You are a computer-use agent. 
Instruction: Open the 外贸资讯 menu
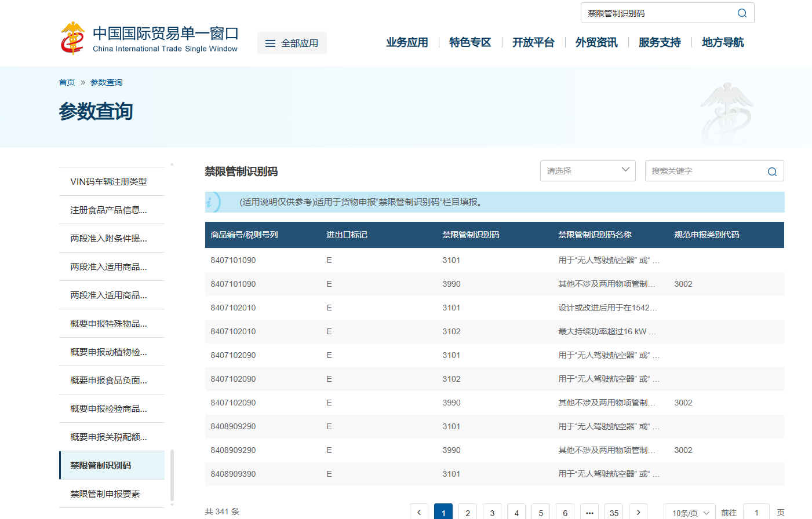coord(596,42)
